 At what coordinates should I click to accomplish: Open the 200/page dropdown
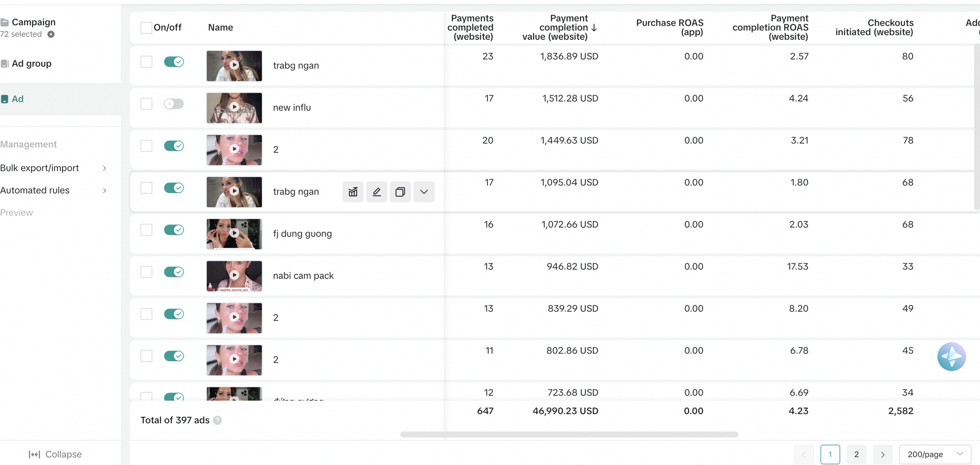935,454
